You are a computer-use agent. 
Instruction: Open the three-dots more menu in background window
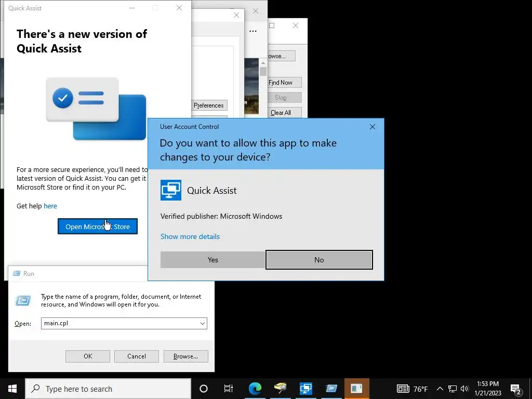tap(253, 31)
